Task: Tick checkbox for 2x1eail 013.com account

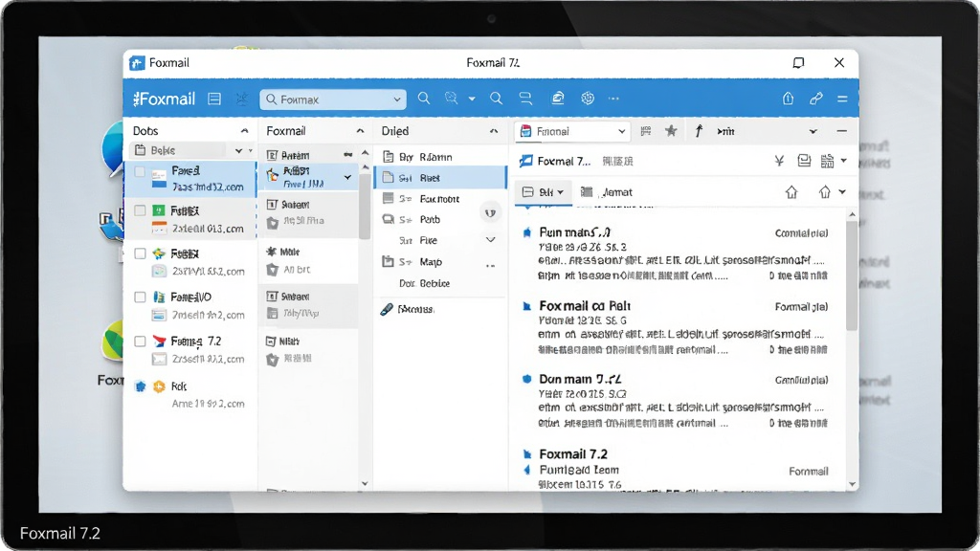Action: (x=140, y=210)
